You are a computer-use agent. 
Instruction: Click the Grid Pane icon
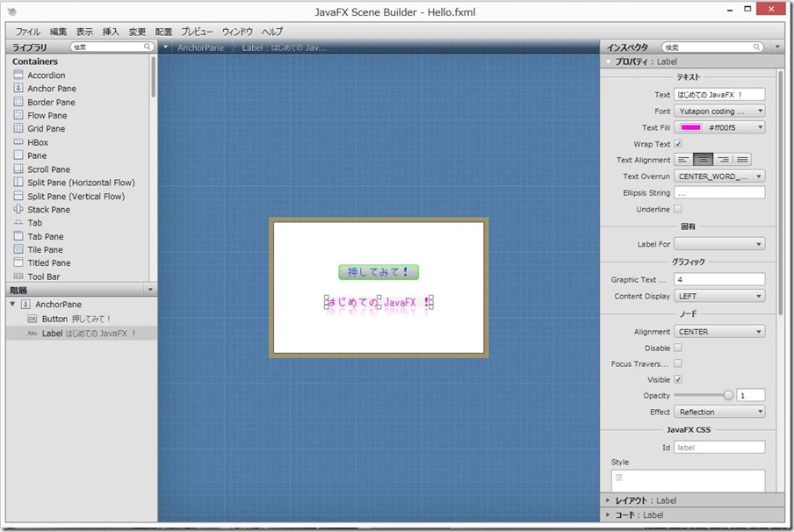click(18, 128)
